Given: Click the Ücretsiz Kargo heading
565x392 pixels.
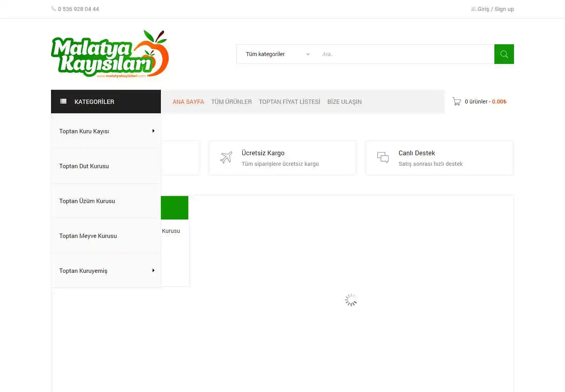Looking at the screenshot, I should (x=263, y=153).
